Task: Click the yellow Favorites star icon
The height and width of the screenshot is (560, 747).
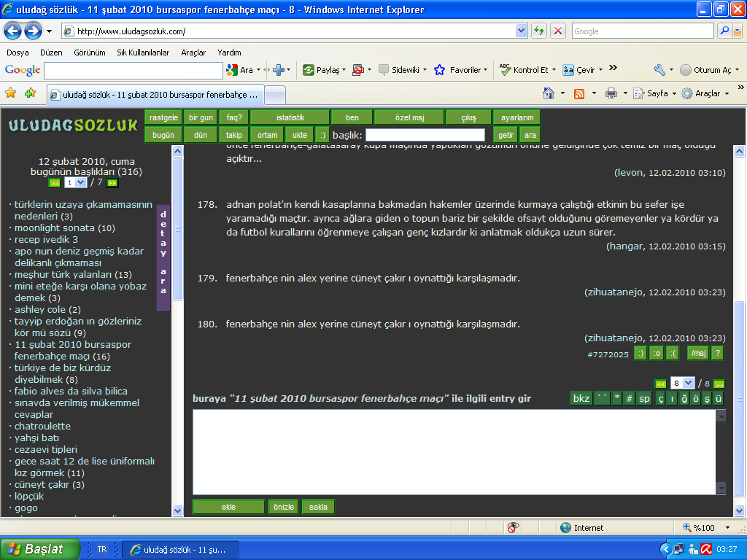Action: (x=10, y=93)
